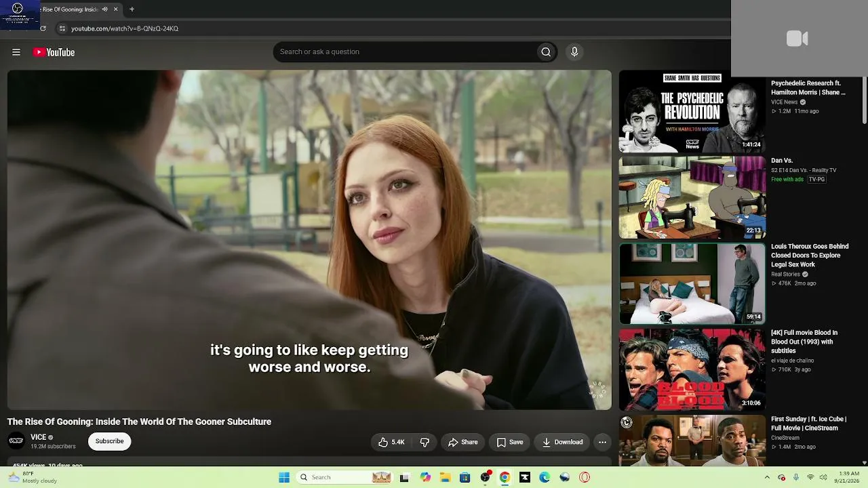Start voice search with microphone icon
This screenshot has width=868, height=488.
coord(574,52)
